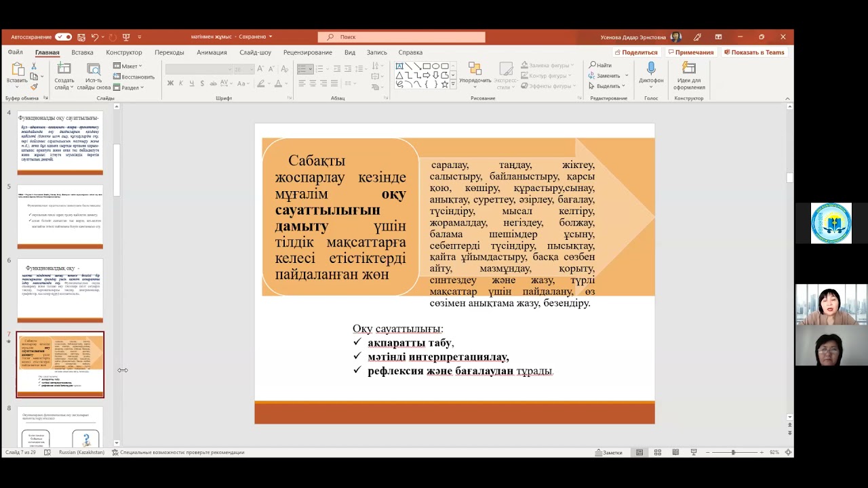The width and height of the screenshot is (868, 488).
Task: Click the Диктофон microphone icon
Action: [651, 68]
